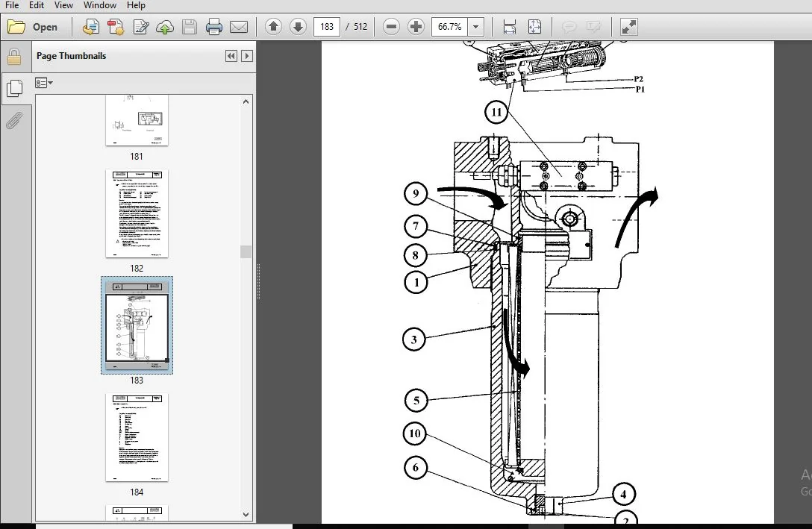Select page 181 thumbnail

click(x=137, y=120)
